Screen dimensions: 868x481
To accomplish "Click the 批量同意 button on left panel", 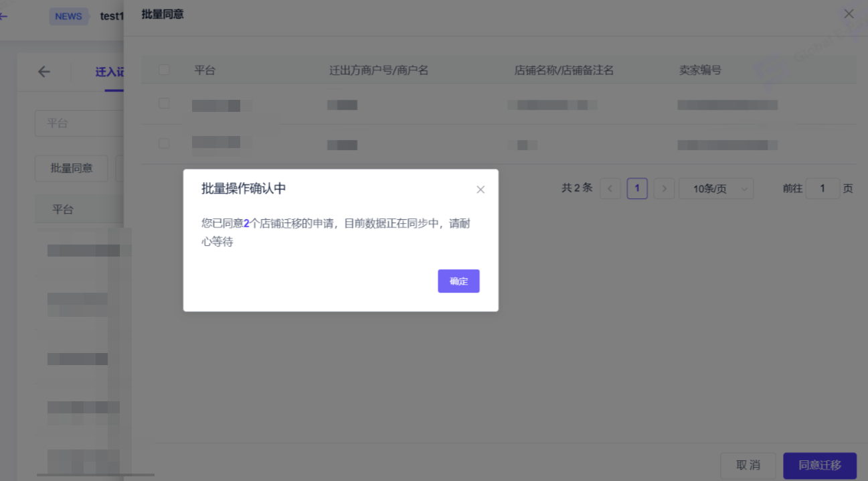I will coord(71,168).
